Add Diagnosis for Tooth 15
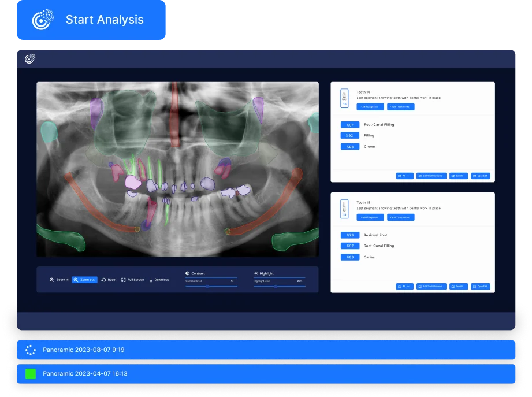Image resolution: width=532 pixels, height=397 pixels. (x=370, y=217)
